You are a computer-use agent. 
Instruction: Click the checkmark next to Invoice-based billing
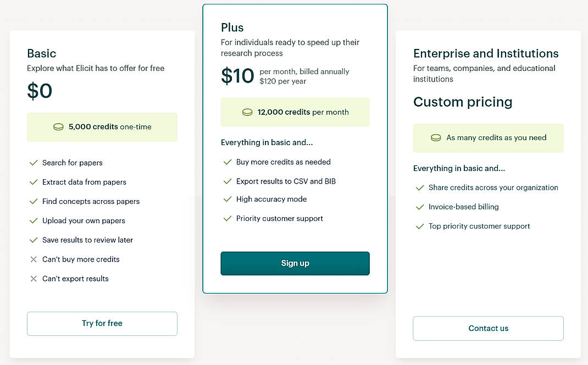[x=420, y=207]
